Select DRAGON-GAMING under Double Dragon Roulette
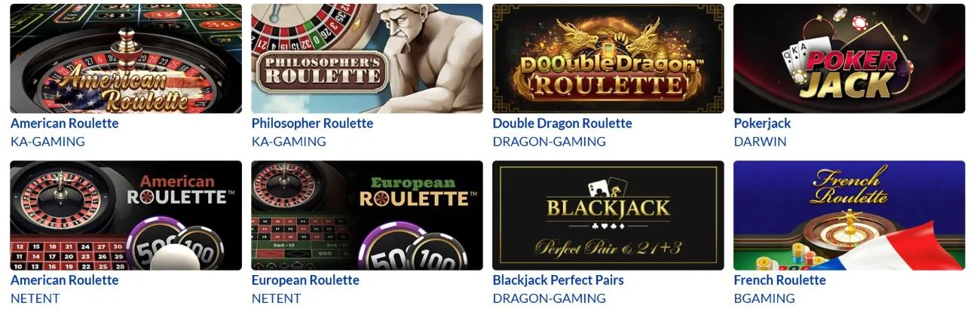 point(549,142)
